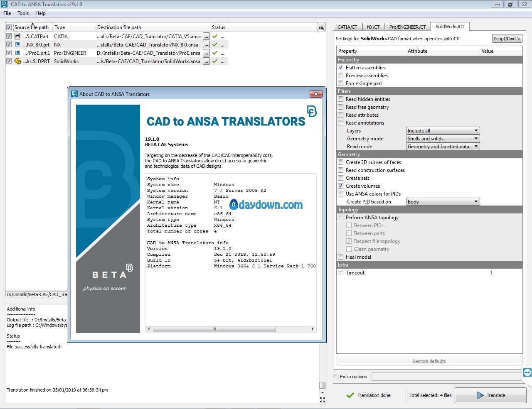Viewport: 532px width, 409px height.
Task: Browse destination path for NX_8.0.ansa
Action: pos(206,45)
